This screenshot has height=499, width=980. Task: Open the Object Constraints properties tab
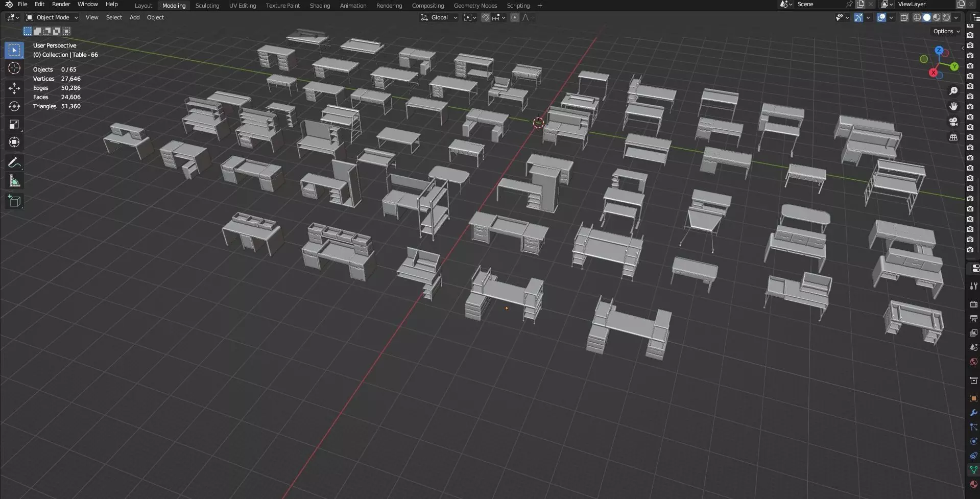(x=973, y=456)
